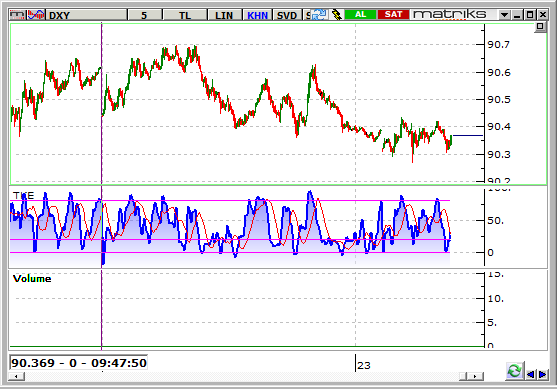Click the red SAT sell button
The height and width of the screenshot is (389, 557).
(393, 15)
